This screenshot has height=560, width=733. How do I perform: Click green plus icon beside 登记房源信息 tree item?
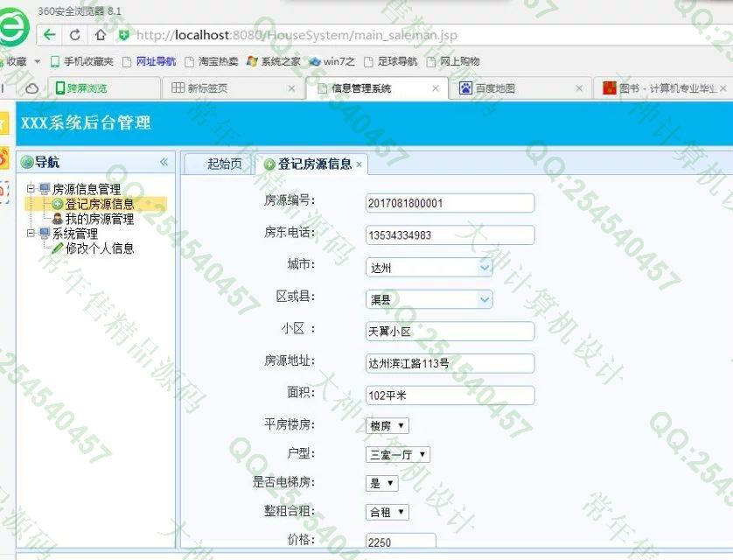click(x=58, y=204)
